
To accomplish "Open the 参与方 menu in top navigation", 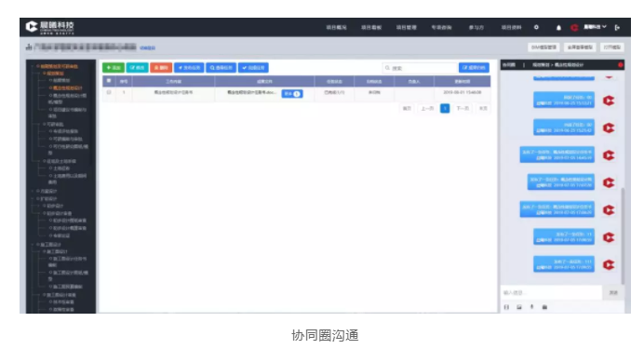I will point(476,28).
